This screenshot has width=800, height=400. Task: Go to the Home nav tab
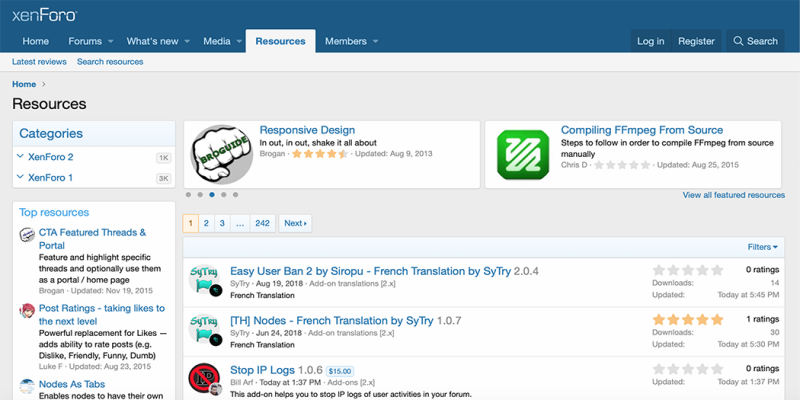tap(36, 41)
